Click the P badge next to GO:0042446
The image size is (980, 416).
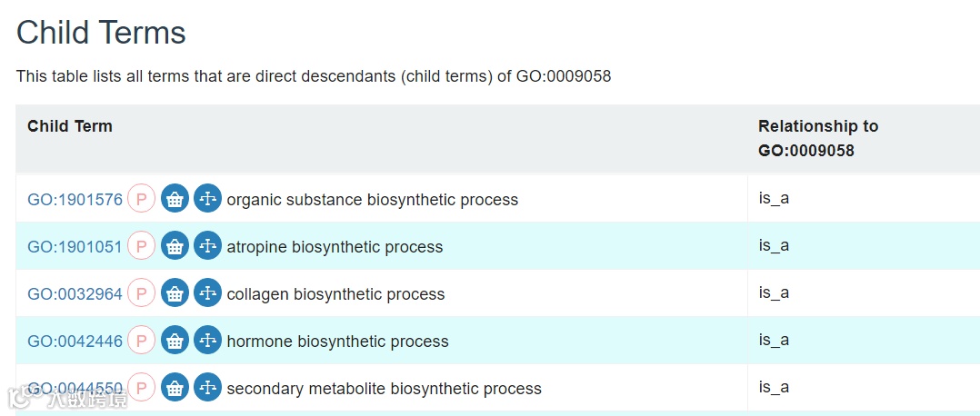click(x=141, y=341)
